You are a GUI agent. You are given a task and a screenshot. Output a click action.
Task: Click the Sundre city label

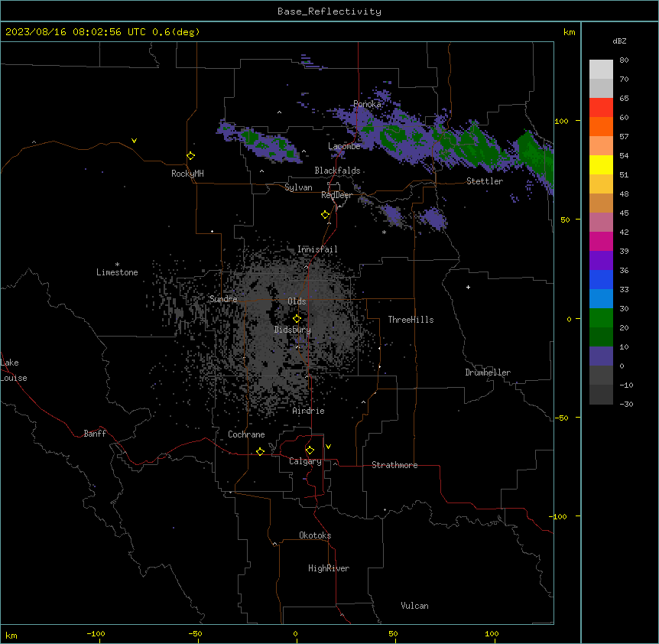point(223,299)
